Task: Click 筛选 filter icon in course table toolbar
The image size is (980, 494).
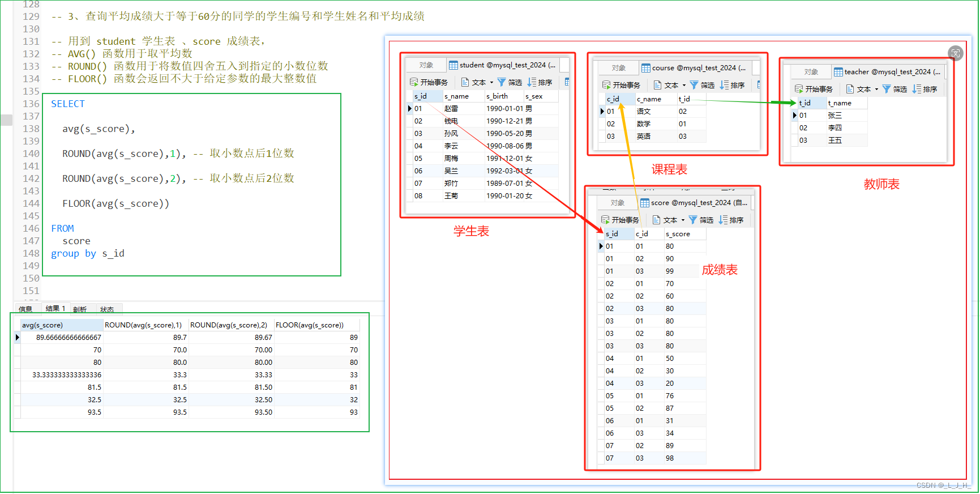Action: point(694,85)
